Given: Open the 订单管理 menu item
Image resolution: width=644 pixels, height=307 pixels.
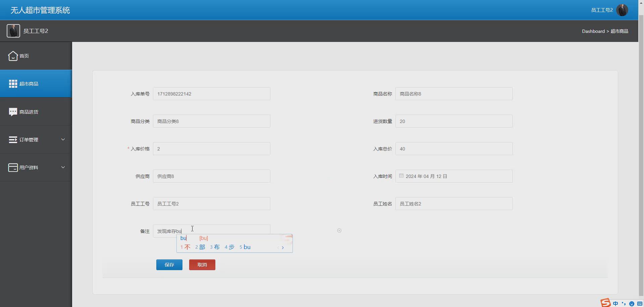Looking at the screenshot, I should point(36,140).
